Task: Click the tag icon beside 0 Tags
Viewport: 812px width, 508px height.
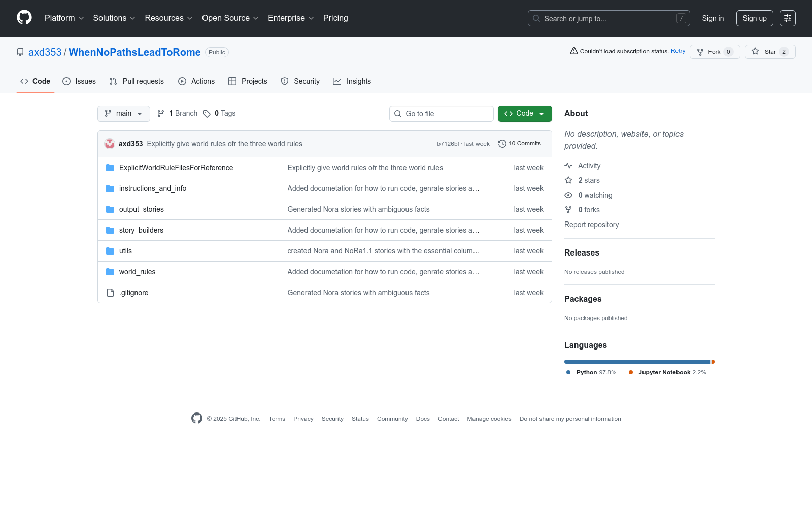Action: click(x=207, y=114)
